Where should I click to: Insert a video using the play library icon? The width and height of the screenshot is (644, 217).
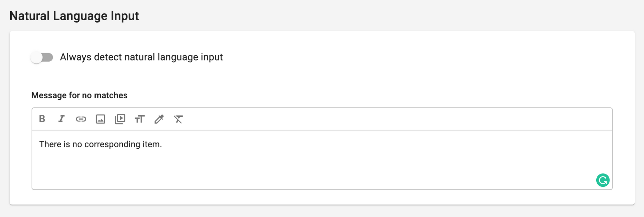[x=120, y=119]
